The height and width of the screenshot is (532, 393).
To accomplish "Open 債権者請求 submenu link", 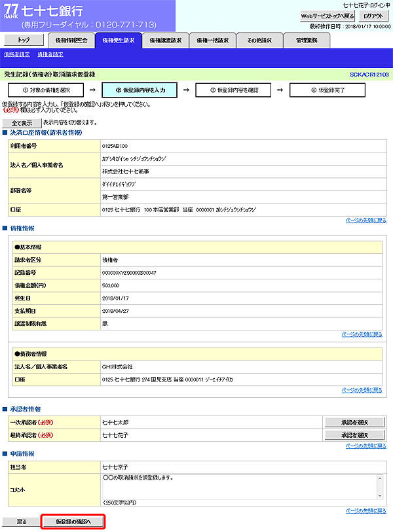I will 50,54.
